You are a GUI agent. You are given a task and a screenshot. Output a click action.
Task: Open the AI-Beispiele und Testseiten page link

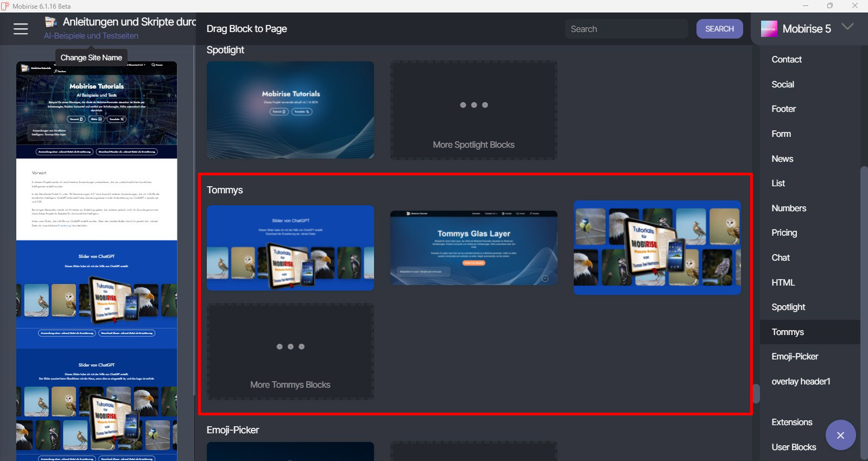[91, 36]
